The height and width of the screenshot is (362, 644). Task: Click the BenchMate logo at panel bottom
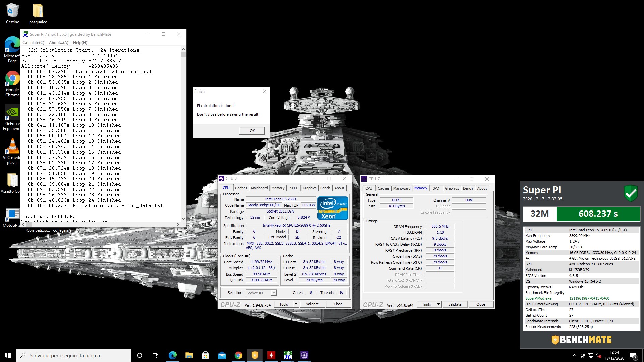582,340
